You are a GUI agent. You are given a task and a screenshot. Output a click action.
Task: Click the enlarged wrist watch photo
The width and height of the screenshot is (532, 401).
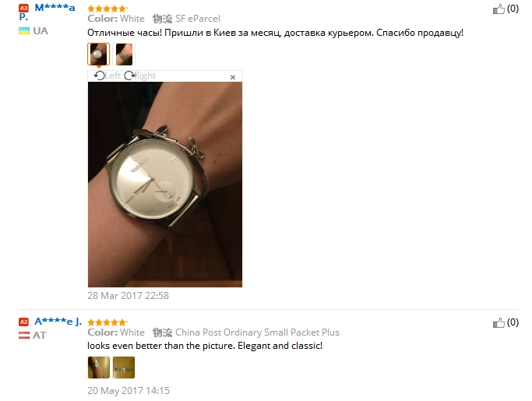tap(165, 185)
